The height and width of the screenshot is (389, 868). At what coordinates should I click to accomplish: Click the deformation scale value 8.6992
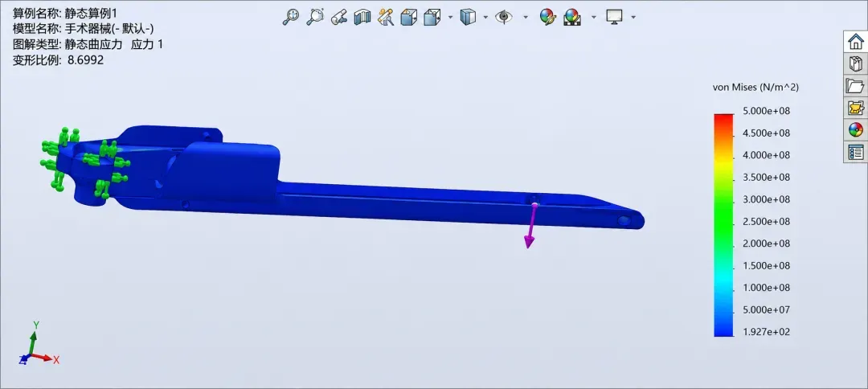pos(85,59)
